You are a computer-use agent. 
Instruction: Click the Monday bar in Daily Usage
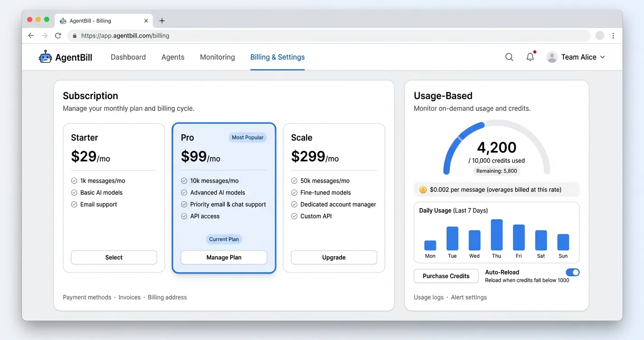coord(430,246)
